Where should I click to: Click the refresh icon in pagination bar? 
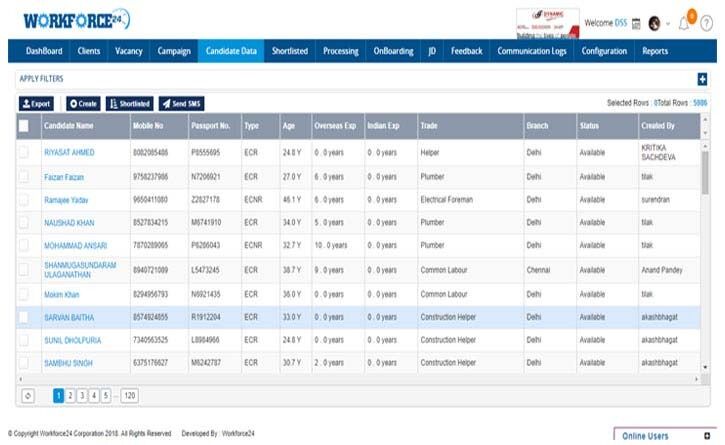coord(28,396)
